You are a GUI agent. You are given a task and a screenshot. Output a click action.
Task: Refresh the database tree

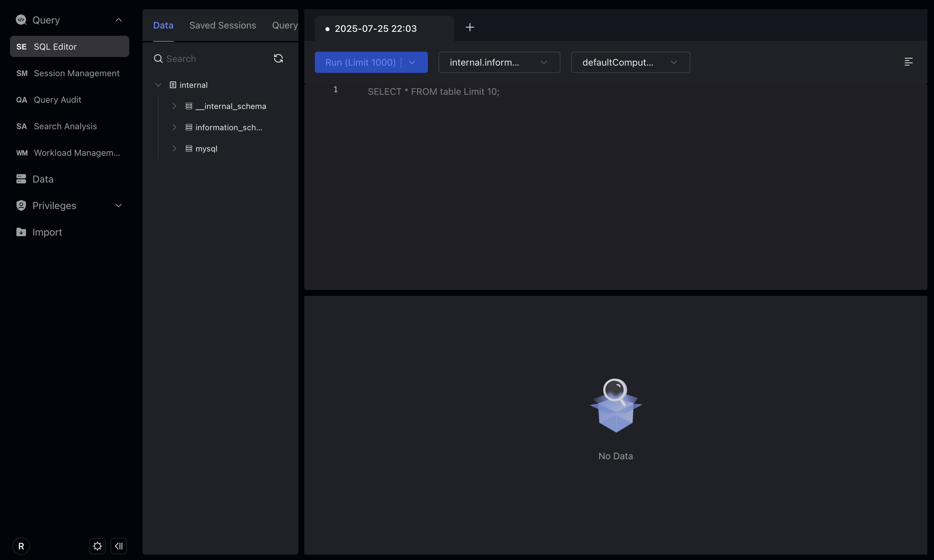(x=278, y=59)
